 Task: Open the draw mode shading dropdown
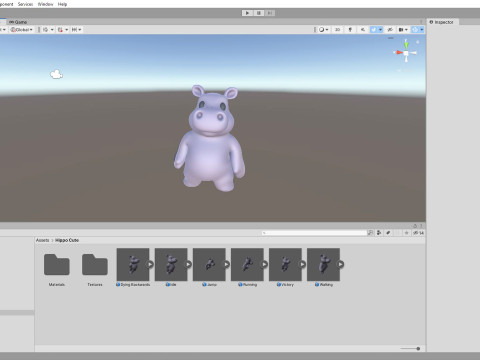point(323,30)
